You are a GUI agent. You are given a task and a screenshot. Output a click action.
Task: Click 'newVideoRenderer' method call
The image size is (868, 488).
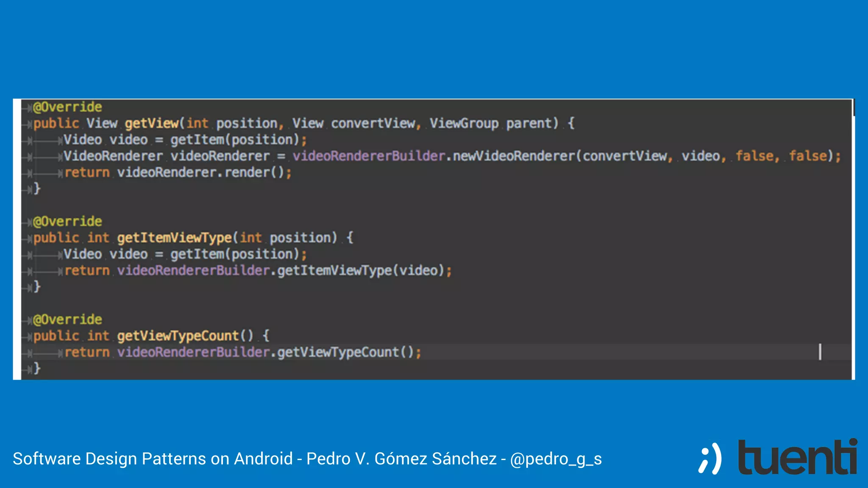coord(514,156)
